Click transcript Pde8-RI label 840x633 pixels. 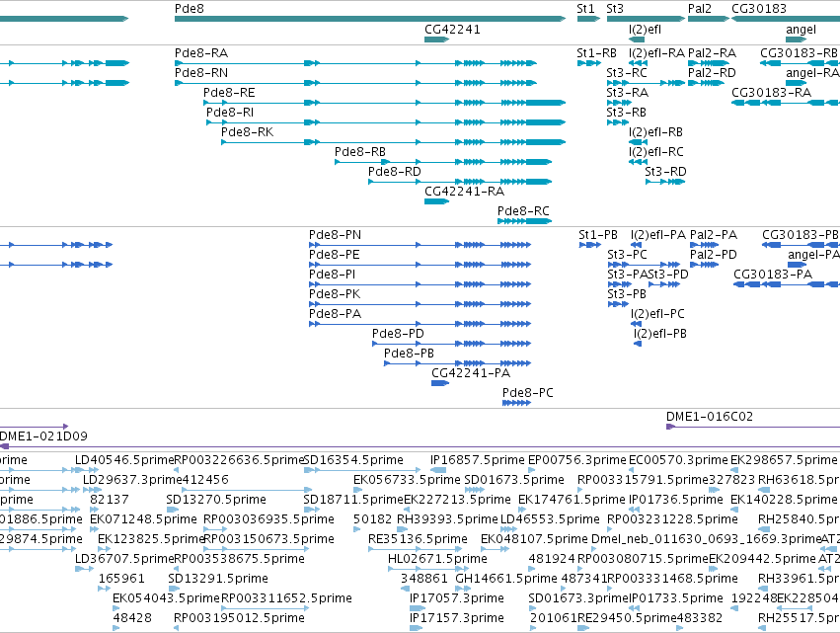(x=230, y=113)
